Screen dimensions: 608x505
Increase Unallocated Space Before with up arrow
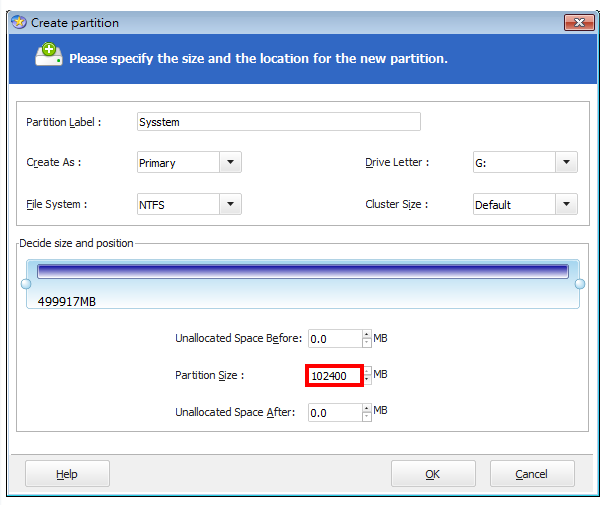367,334
